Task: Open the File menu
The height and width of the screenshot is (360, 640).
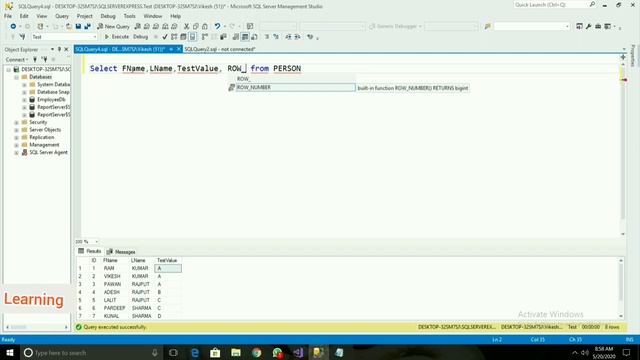Action: point(8,16)
